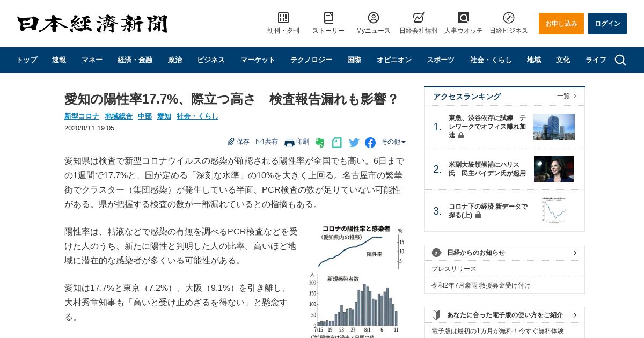
Task: Open the ビジネス nav item
Action: [x=211, y=60]
